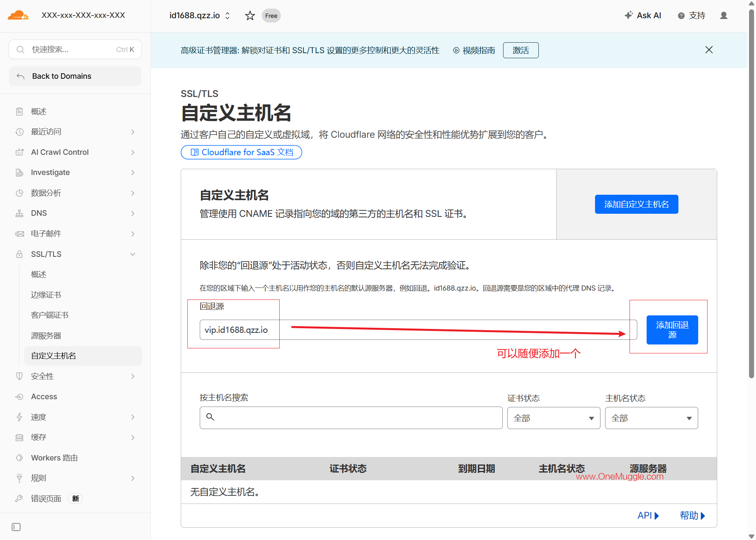The image size is (756, 540).
Task: Click the 视频指南 link
Action: (x=474, y=50)
